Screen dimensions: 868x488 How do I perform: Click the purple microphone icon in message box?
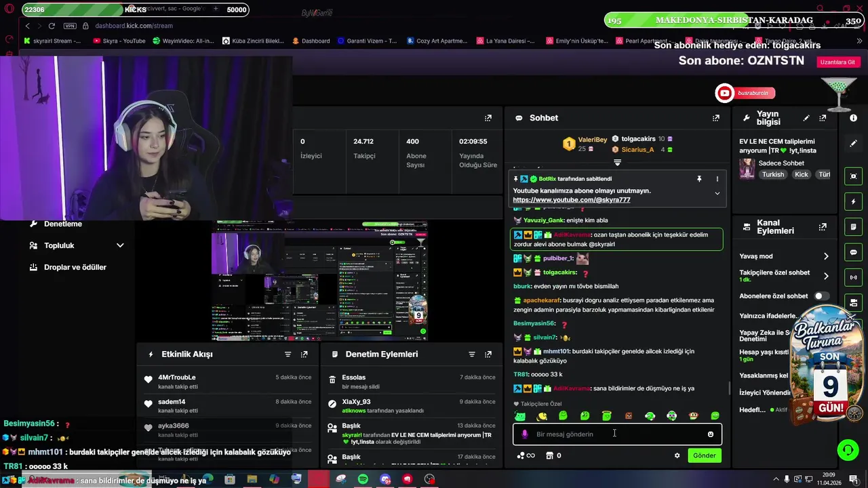click(x=524, y=434)
